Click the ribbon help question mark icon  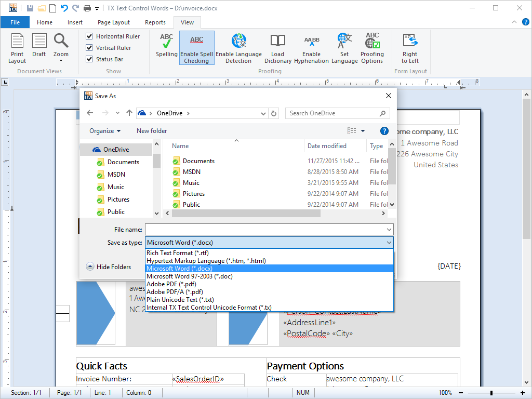pos(526,22)
